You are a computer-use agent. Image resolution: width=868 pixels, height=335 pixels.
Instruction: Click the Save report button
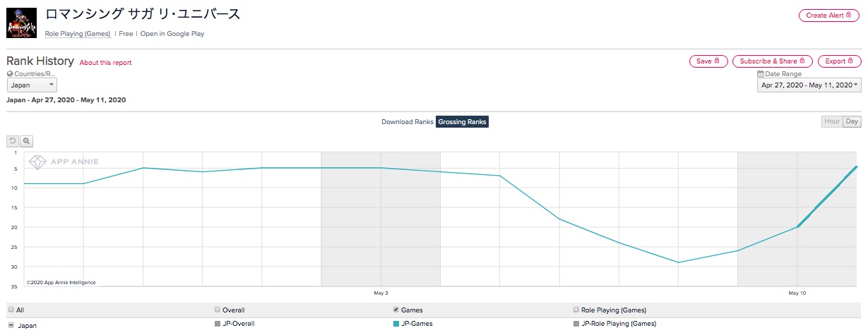click(708, 61)
